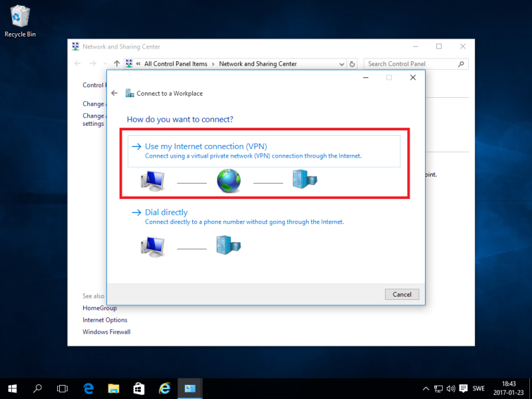The image size is (532, 399).
Task: Open File Explorer from the taskbar
Action: 114,388
